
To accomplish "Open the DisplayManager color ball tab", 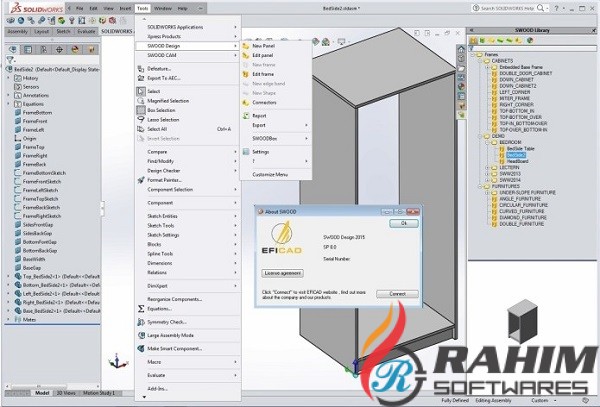I will click(x=75, y=49).
